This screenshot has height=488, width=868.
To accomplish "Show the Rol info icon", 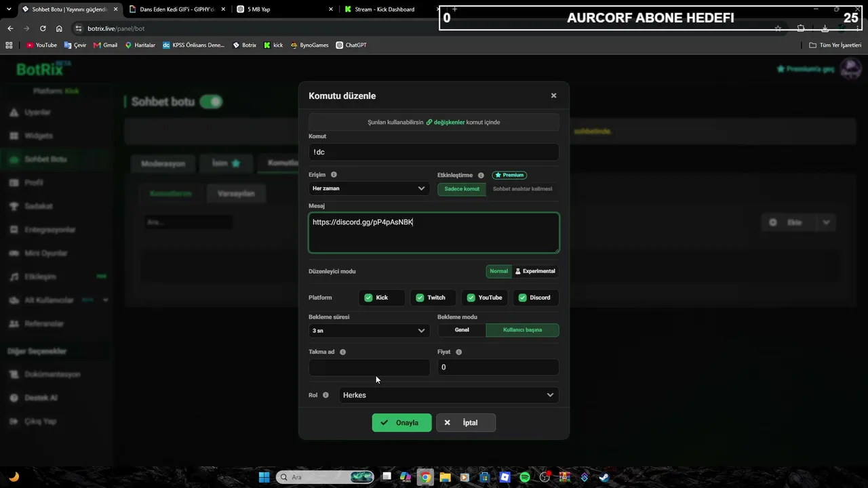I will (325, 395).
